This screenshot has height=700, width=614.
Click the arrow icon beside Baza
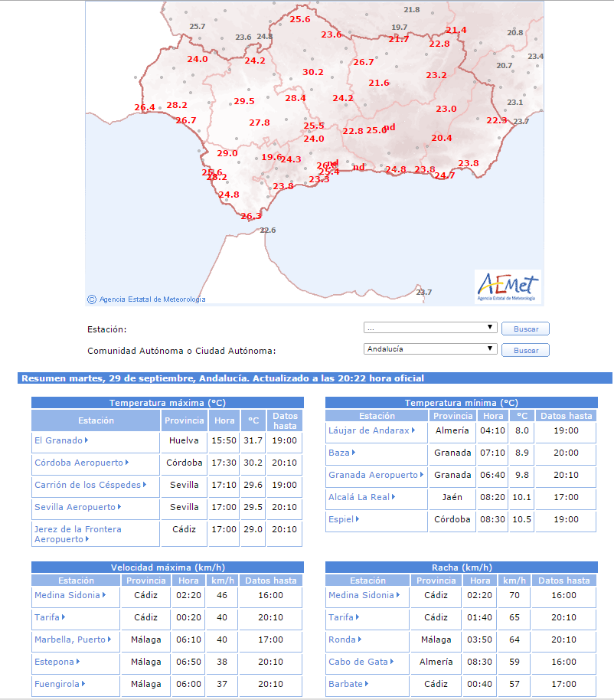tap(354, 453)
